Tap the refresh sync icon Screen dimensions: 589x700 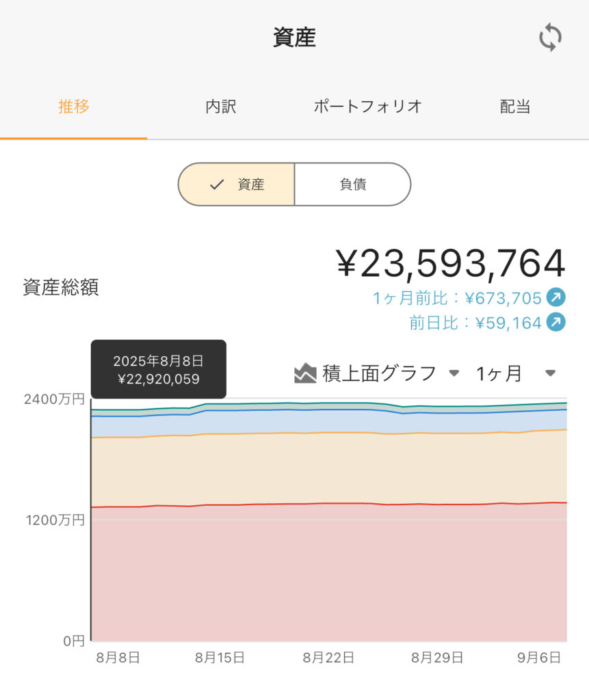(550, 37)
